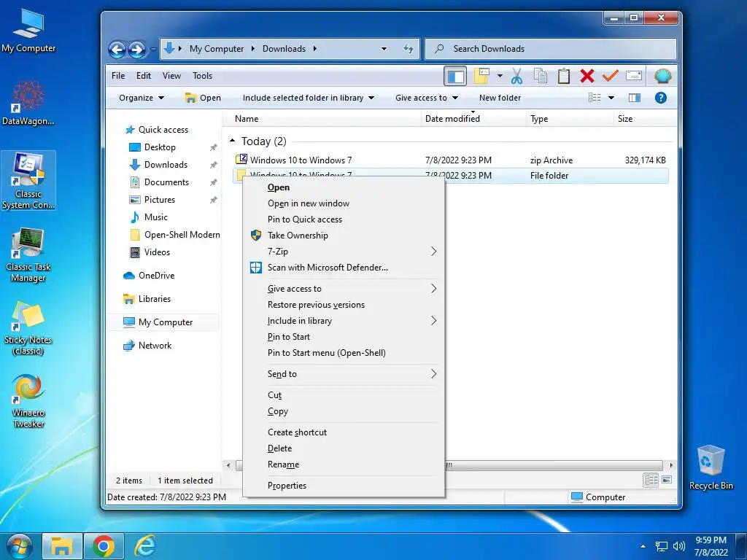Viewport: 747px width, 560px height.
Task: Sort by Date modified column header
Action: (x=452, y=119)
